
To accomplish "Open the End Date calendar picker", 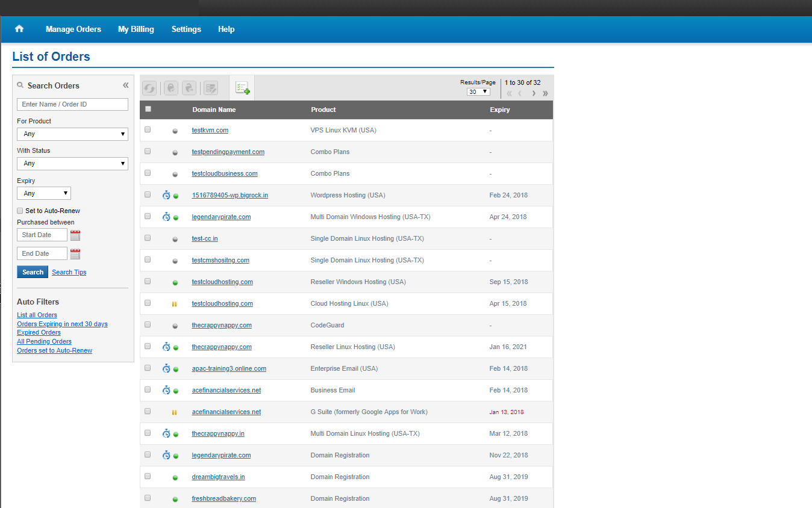I will tap(75, 254).
